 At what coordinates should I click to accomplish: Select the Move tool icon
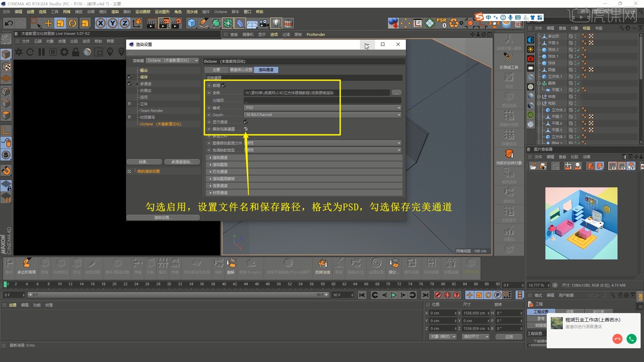coord(48,23)
